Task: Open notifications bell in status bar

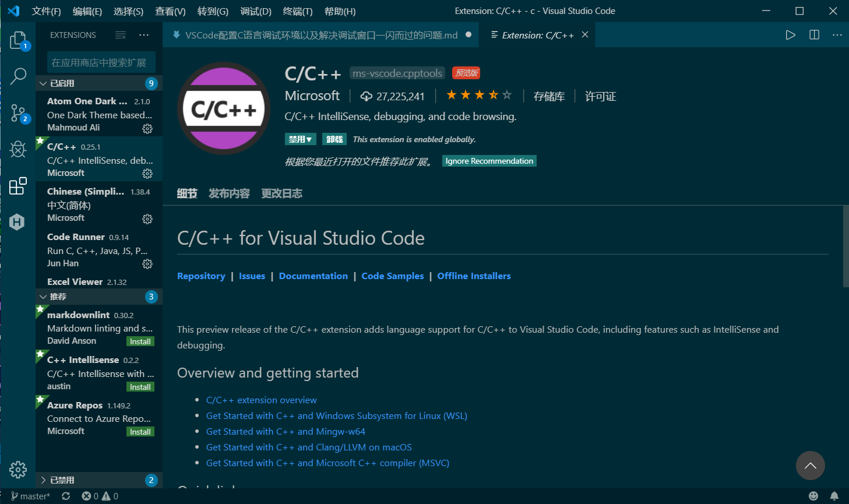Action: point(834,496)
